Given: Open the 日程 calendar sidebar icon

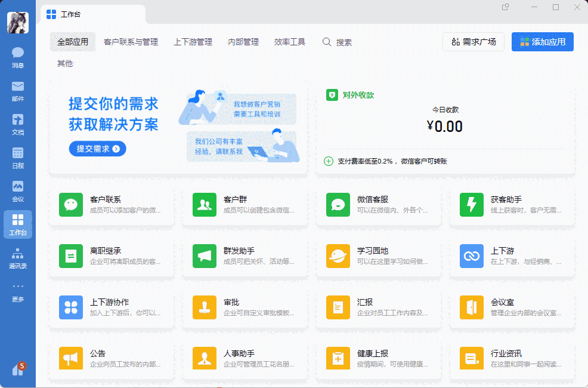Looking at the screenshot, I should click(18, 157).
